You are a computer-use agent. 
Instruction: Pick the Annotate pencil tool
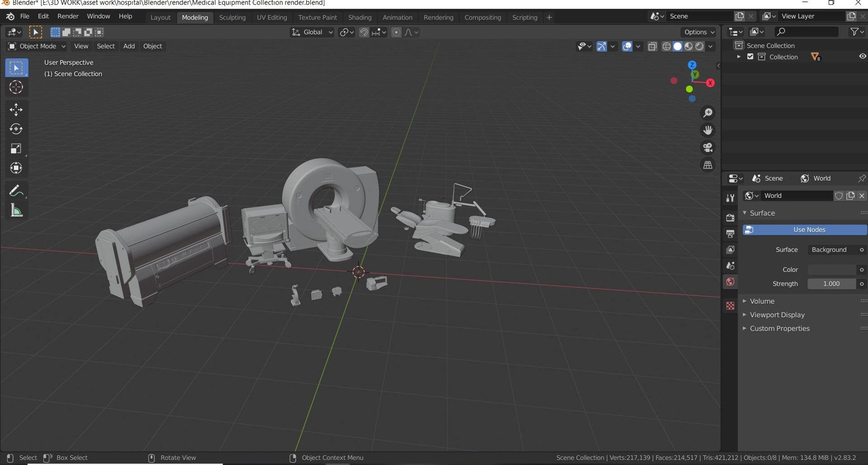pos(16,191)
